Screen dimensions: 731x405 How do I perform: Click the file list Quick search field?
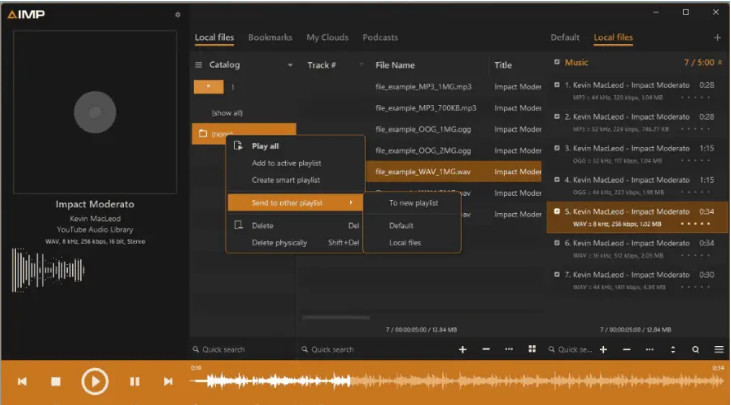pos(373,350)
